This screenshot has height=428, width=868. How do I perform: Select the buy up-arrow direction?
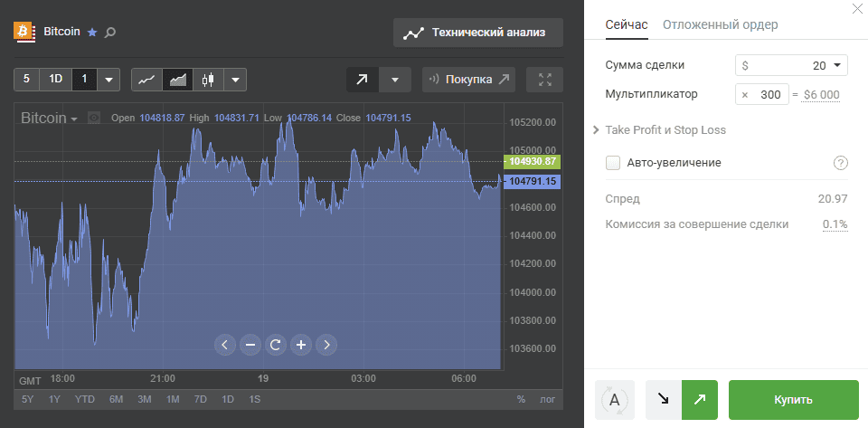click(700, 399)
